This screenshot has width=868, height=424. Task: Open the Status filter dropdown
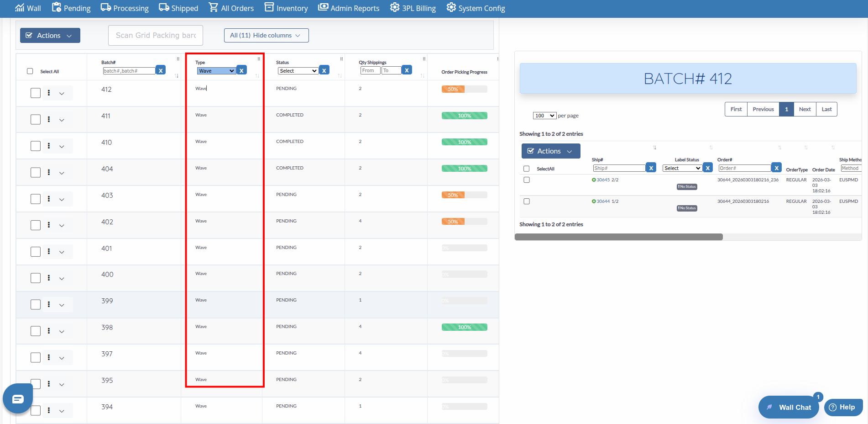click(298, 71)
